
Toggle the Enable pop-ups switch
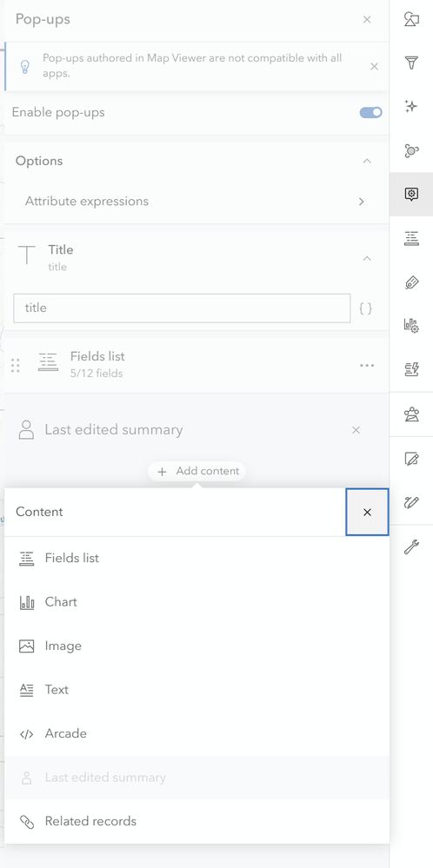(370, 112)
